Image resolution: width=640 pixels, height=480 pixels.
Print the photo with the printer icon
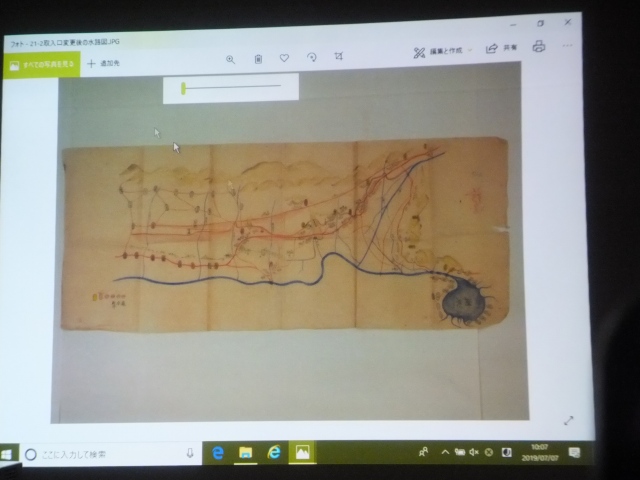pos(539,46)
